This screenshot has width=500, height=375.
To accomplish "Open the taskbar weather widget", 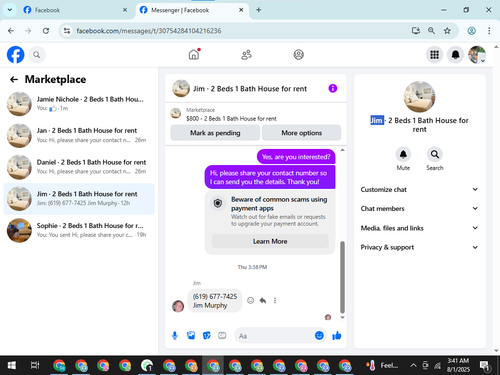I will click(x=382, y=365).
